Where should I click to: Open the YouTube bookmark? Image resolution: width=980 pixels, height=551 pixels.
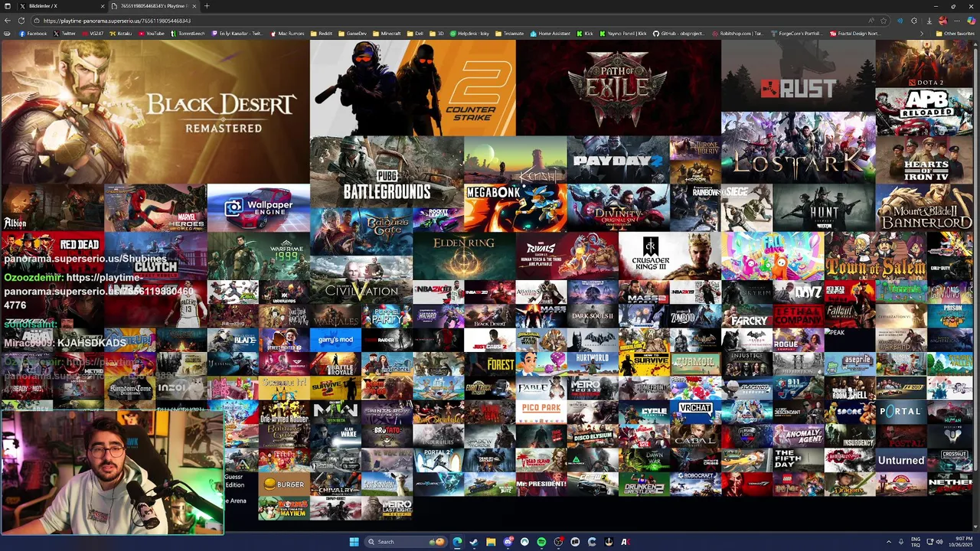[x=152, y=34]
